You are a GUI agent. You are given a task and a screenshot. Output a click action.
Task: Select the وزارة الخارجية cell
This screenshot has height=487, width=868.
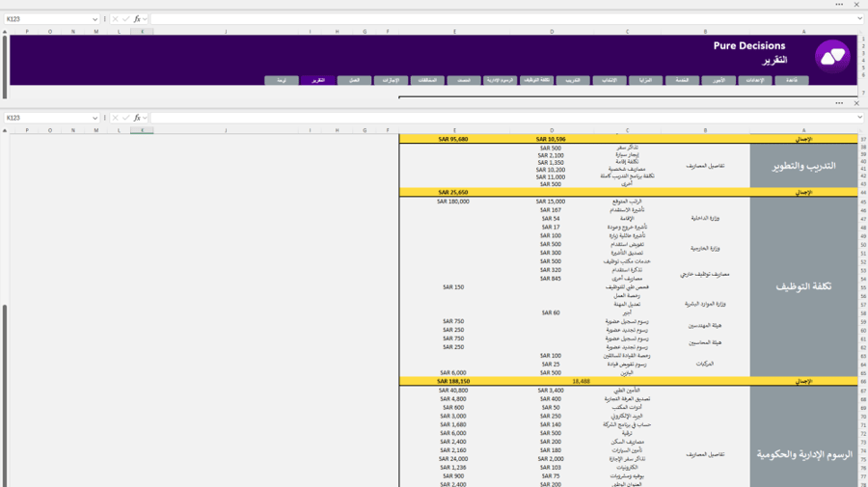[705, 249]
